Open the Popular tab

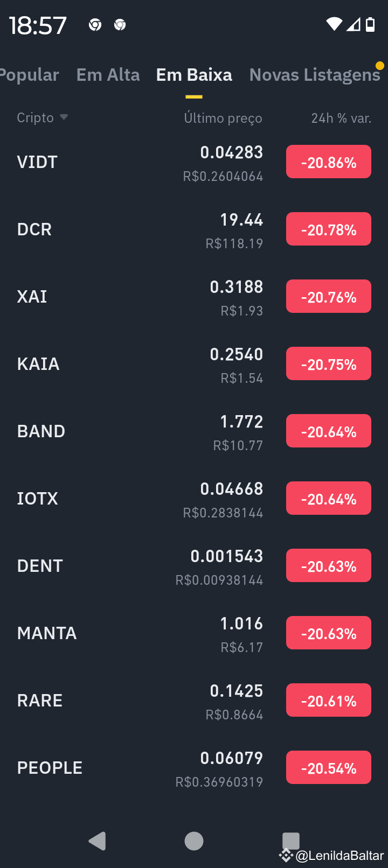coord(29,75)
